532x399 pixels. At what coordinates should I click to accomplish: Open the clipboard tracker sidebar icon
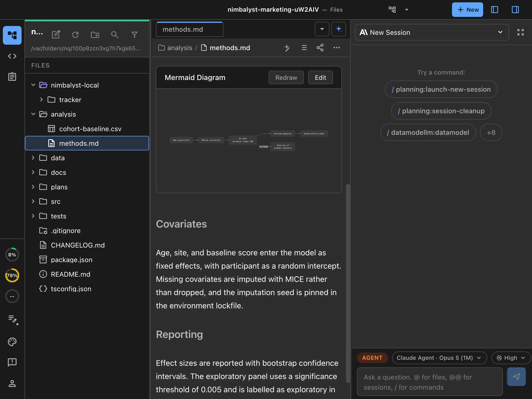[12, 77]
